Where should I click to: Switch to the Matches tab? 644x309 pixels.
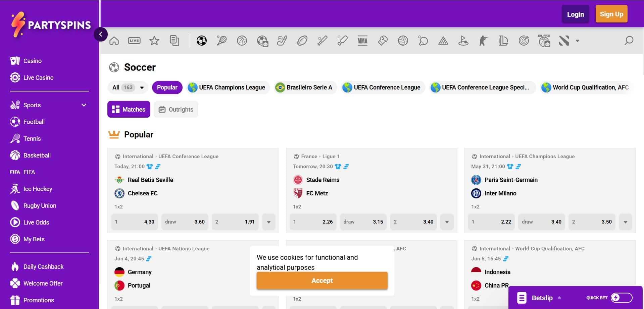click(x=129, y=109)
